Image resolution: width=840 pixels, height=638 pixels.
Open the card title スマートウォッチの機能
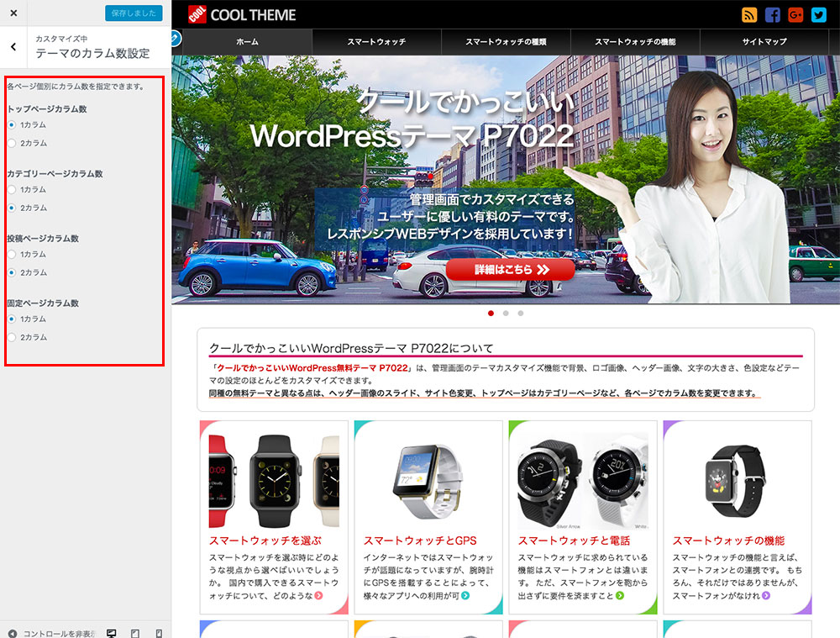[728, 540]
